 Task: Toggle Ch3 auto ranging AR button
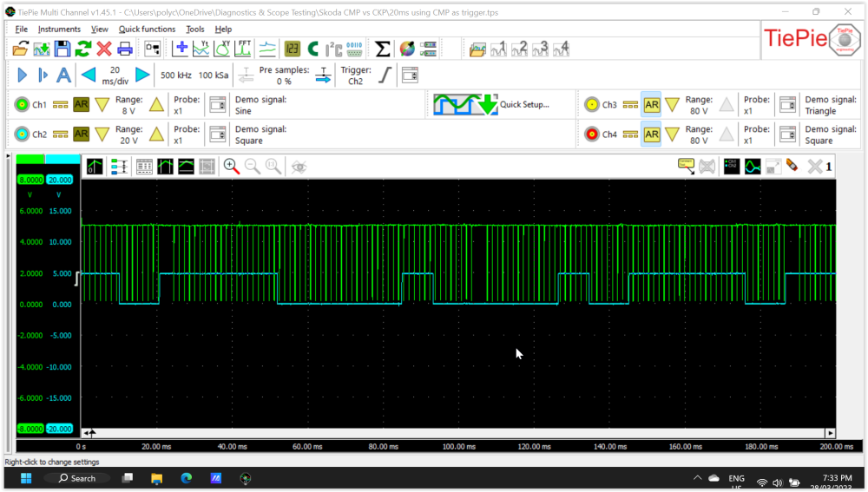(652, 105)
